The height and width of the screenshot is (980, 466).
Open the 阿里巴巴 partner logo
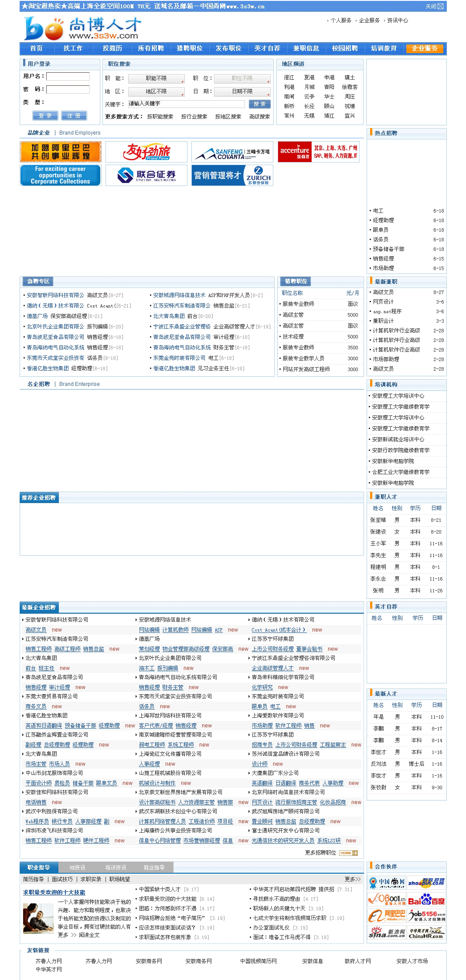pyautogui.click(x=387, y=915)
